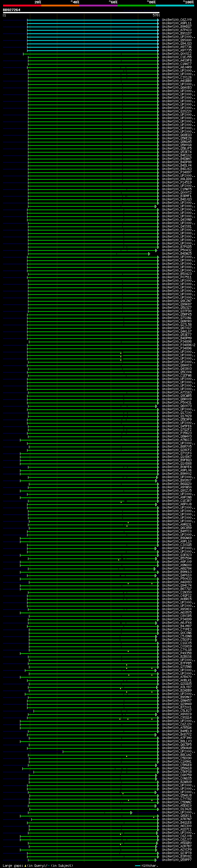Select hit UniRef100_Q6AXB3
197x868 pixels.
(177, 88)
